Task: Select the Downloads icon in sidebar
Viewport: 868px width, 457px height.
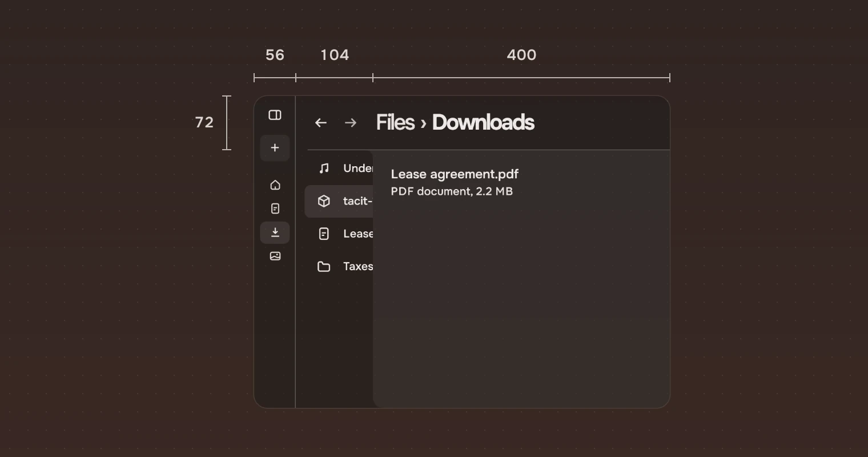Action: pyautogui.click(x=275, y=232)
